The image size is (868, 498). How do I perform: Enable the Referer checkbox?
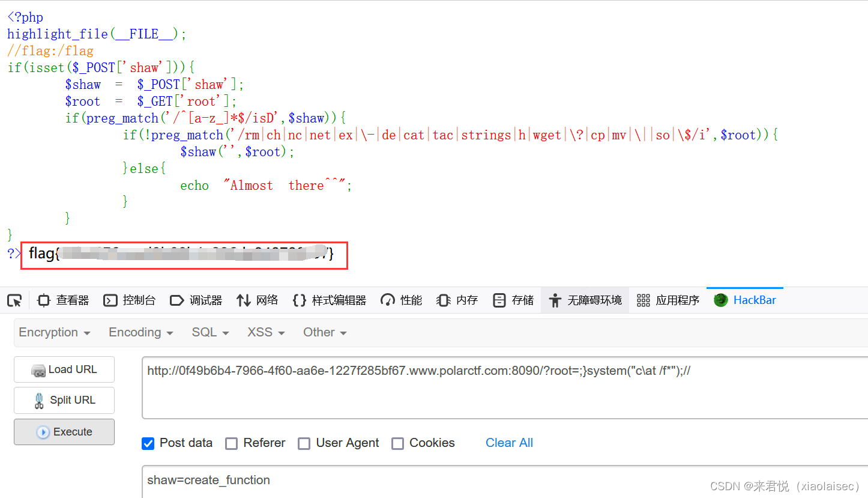click(x=232, y=443)
